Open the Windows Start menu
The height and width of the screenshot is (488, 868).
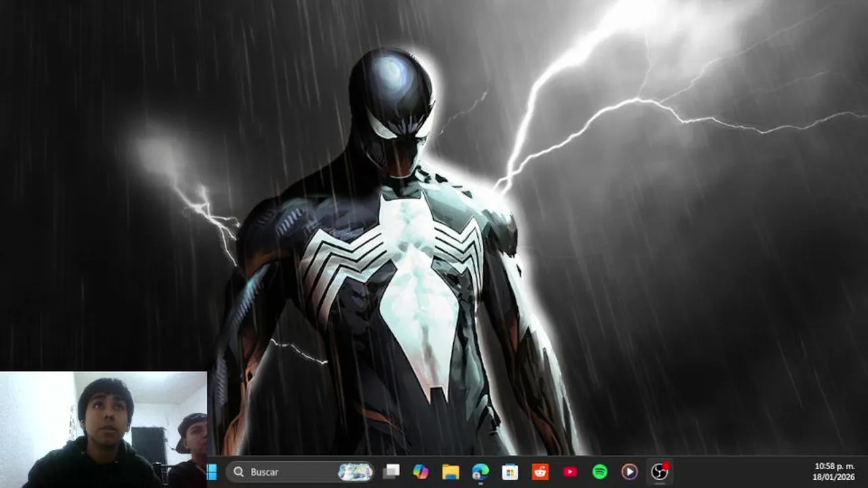pos(212,472)
